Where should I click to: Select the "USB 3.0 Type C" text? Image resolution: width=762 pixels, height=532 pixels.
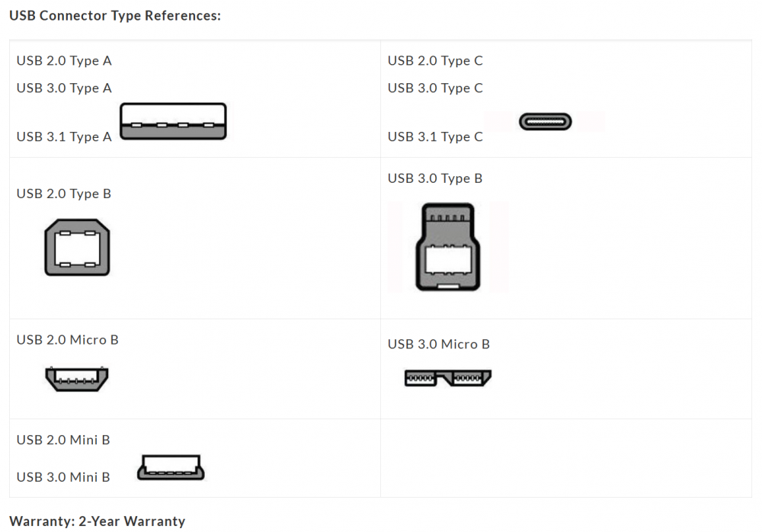click(435, 88)
